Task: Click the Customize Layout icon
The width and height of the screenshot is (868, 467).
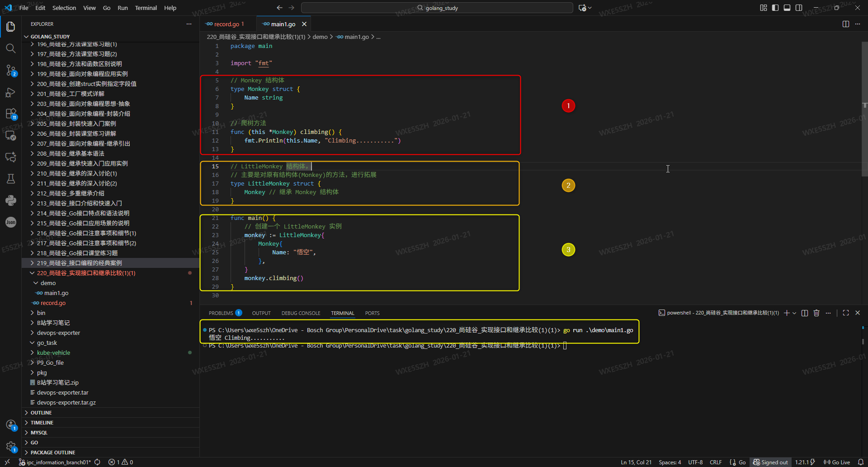Action: click(x=764, y=8)
